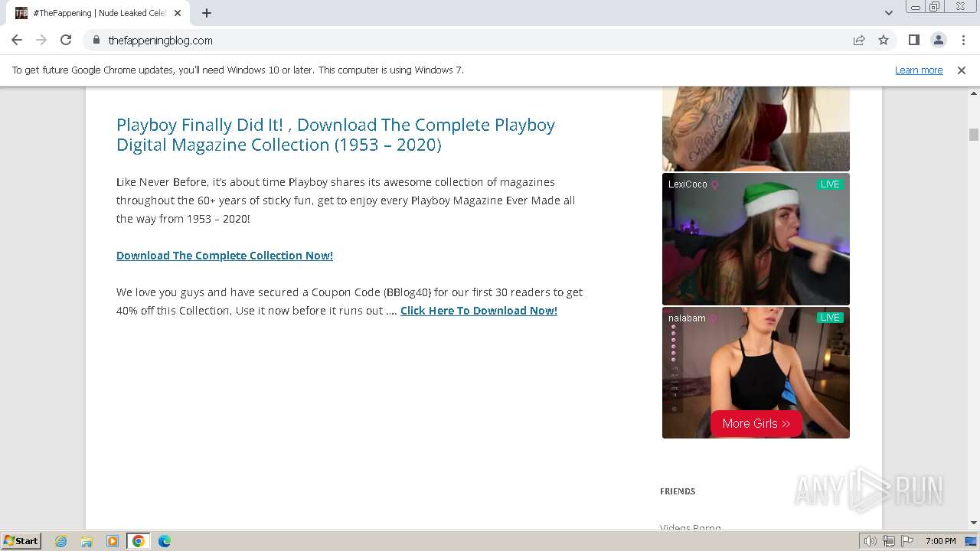This screenshot has height=551, width=980.
Task: Open the LexiCoco live stream thumbnail
Action: 756,239
